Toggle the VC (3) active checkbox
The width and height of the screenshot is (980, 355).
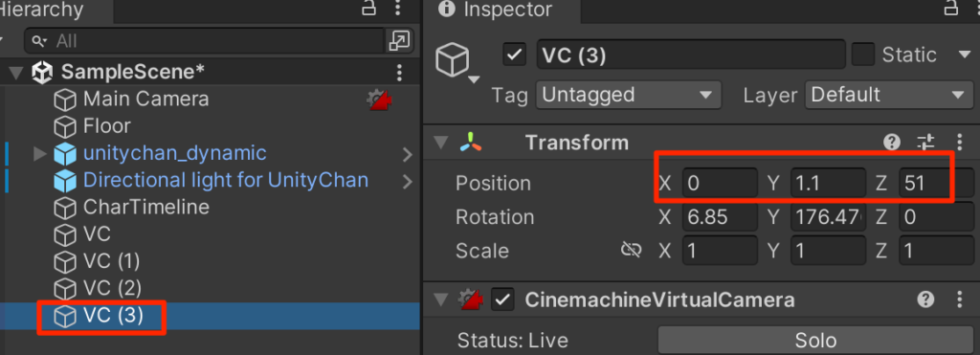pyautogui.click(x=514, y=55)
